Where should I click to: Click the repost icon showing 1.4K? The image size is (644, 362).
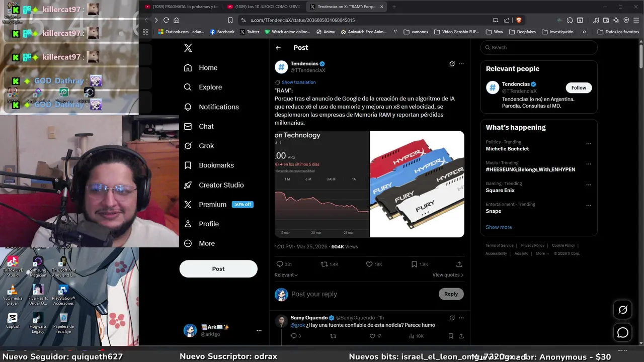click(330, 264)
